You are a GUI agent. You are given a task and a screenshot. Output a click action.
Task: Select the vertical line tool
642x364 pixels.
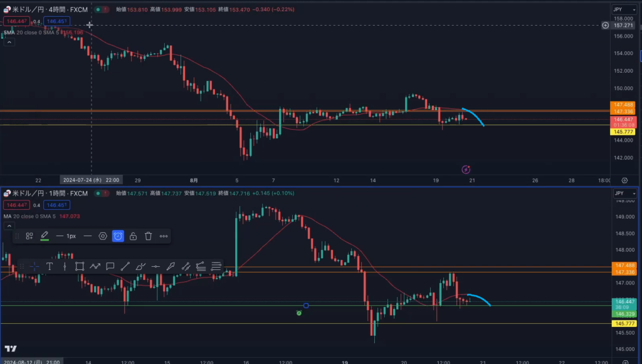pyautogui.click(x=65, y=267)
